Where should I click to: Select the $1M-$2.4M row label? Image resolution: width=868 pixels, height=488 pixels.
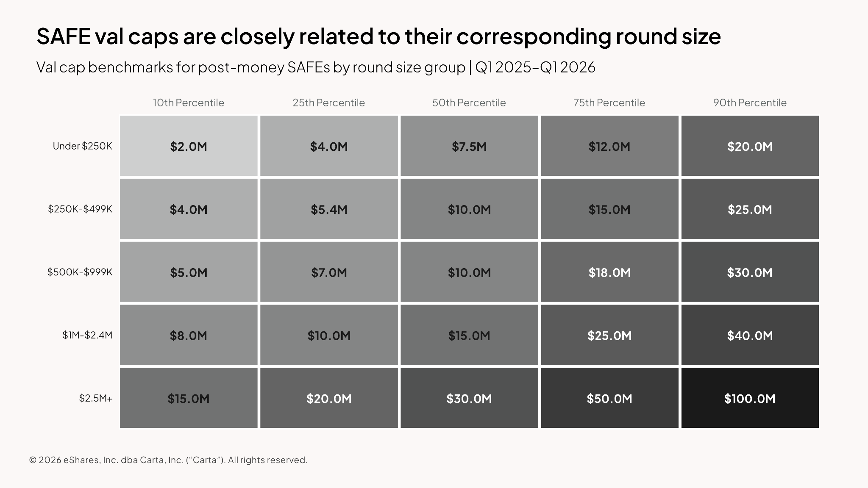point(87,335)
